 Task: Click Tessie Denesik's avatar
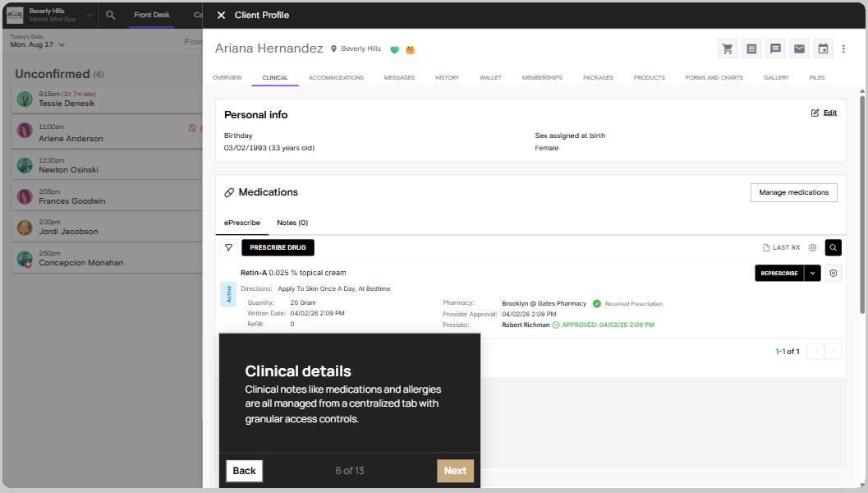pyautogui.click(x=25, y=99)
